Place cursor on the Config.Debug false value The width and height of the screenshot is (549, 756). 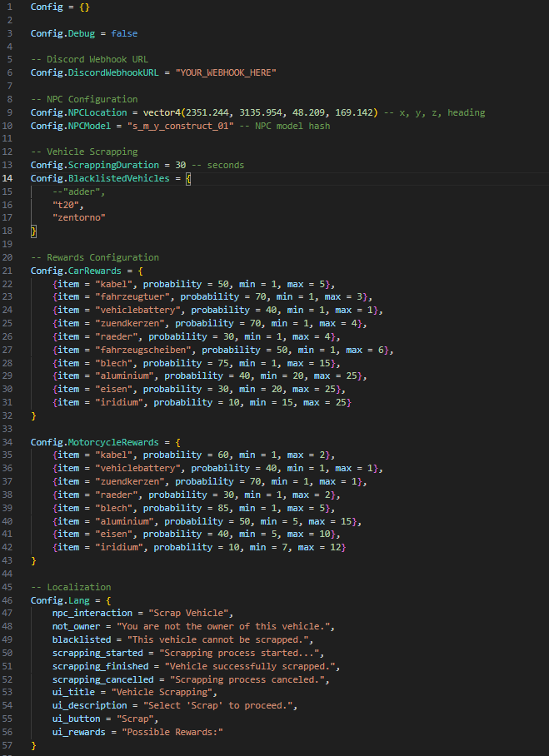pos(124,34)
